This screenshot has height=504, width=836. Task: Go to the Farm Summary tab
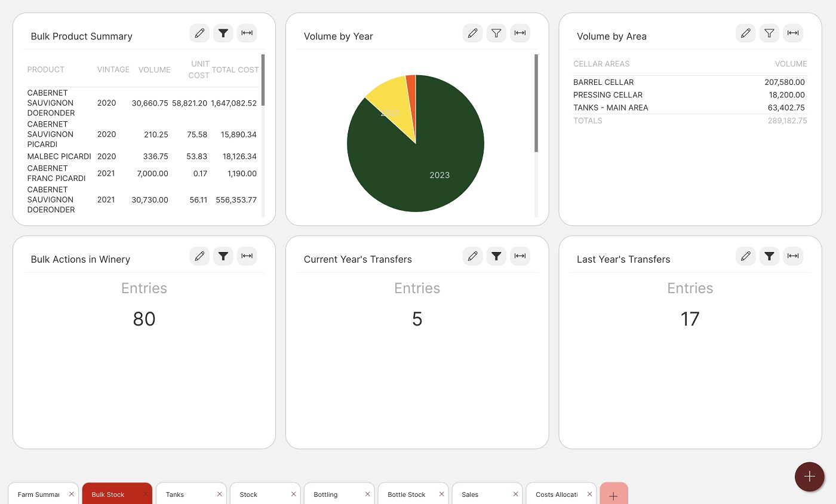tap(38, 494)
